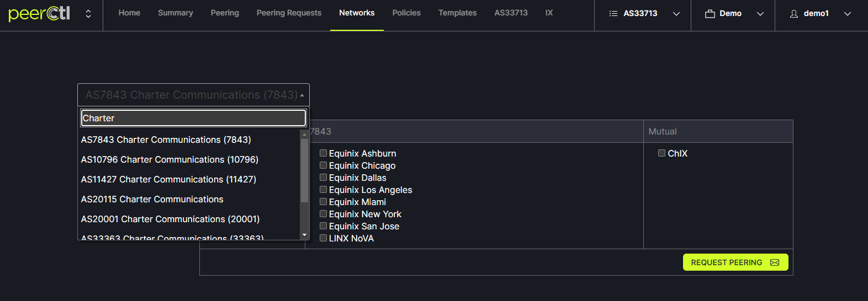This screenshot has height=301, width=868.
Task: Click the peerctl logo
Action: click(x=39, y=13)
